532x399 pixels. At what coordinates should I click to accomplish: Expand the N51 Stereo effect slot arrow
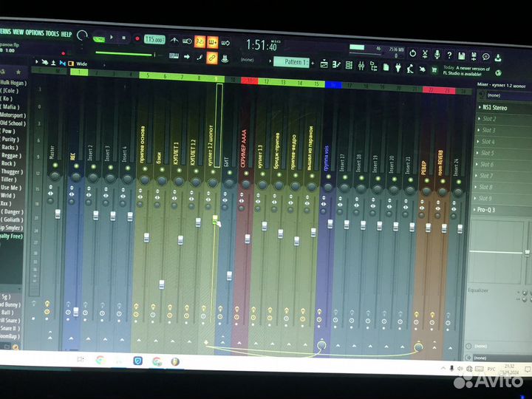(x=479, y=106)
